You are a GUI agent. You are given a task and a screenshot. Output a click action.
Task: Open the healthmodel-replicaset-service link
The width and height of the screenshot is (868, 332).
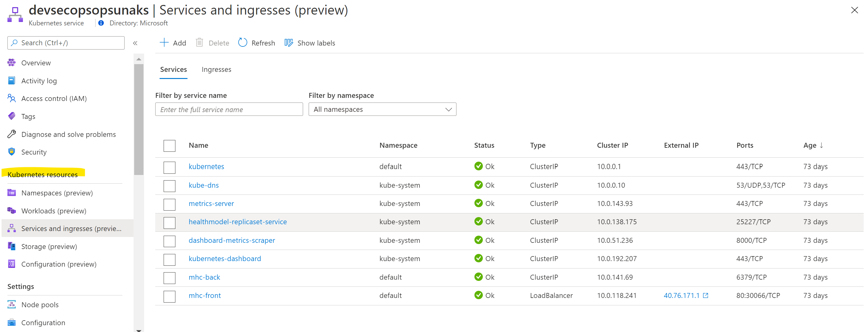pyautogui.click(x=238, y=221)
